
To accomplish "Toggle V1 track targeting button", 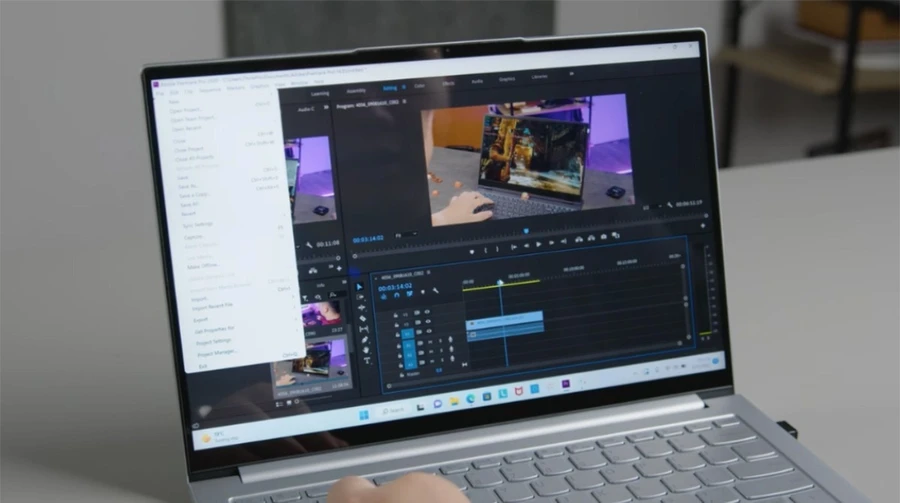I will click(x=408, y=334).
